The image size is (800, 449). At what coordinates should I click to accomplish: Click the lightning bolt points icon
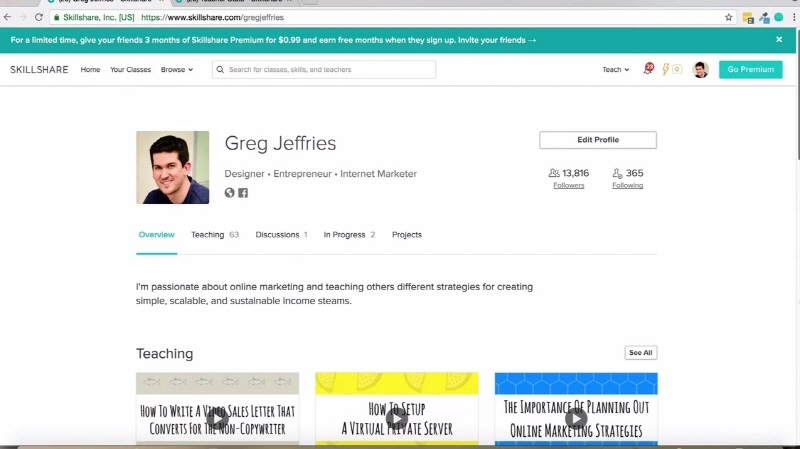pyautogui.click(x=665, y=69)
